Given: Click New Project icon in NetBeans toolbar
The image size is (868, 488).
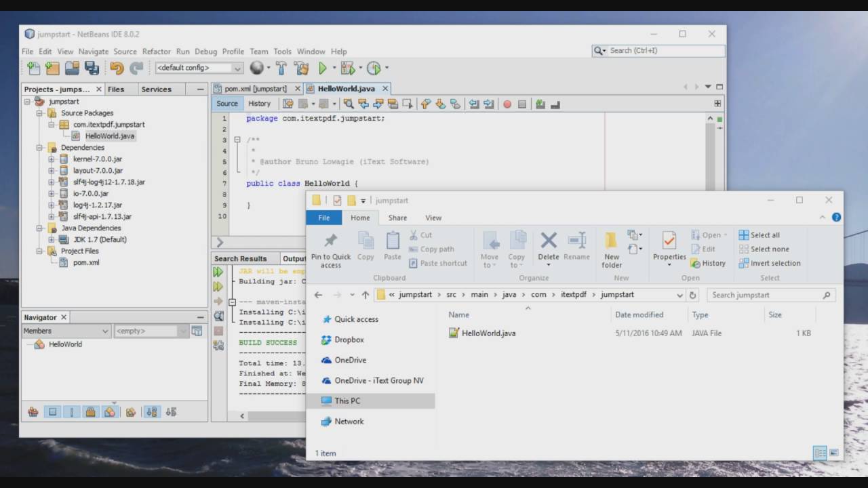Looking at the screenshot, I should point(52,68).
